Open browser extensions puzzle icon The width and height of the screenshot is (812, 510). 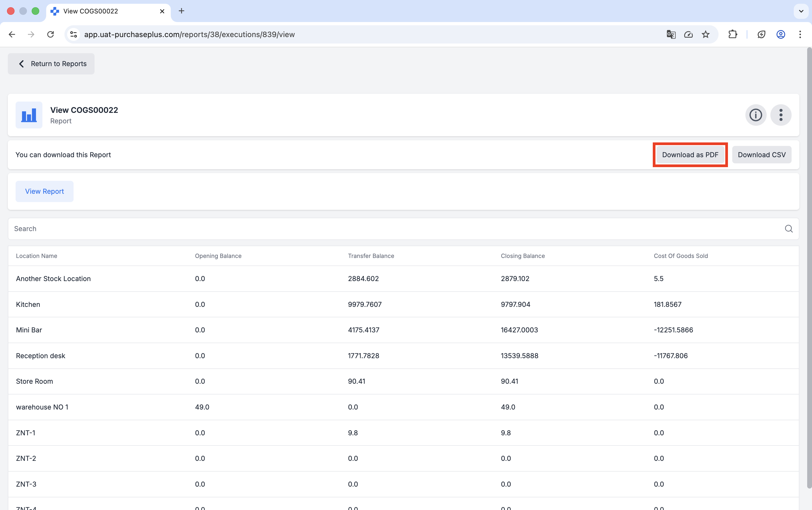[x=733, y=34]
